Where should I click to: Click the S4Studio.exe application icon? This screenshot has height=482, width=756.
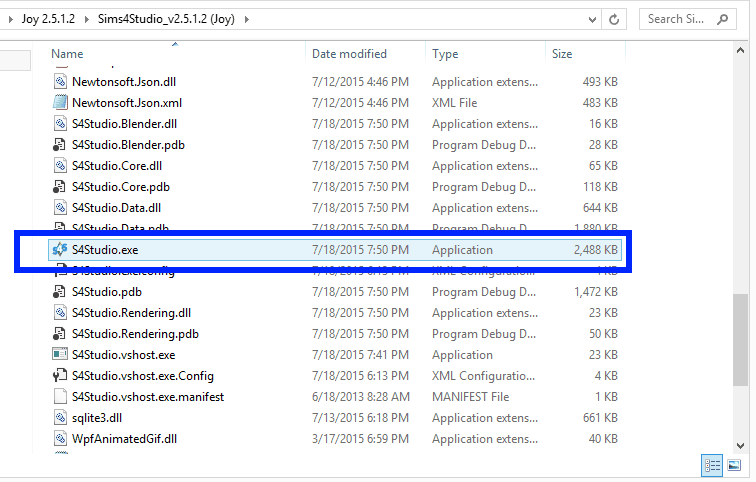pyautogui.click(x=60, y=250)
